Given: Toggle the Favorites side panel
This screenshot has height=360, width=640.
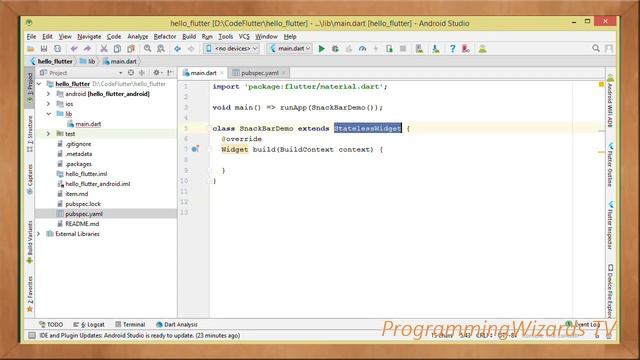Looking at the screenshot, I should pyautogui.click(x=30, y=294).
